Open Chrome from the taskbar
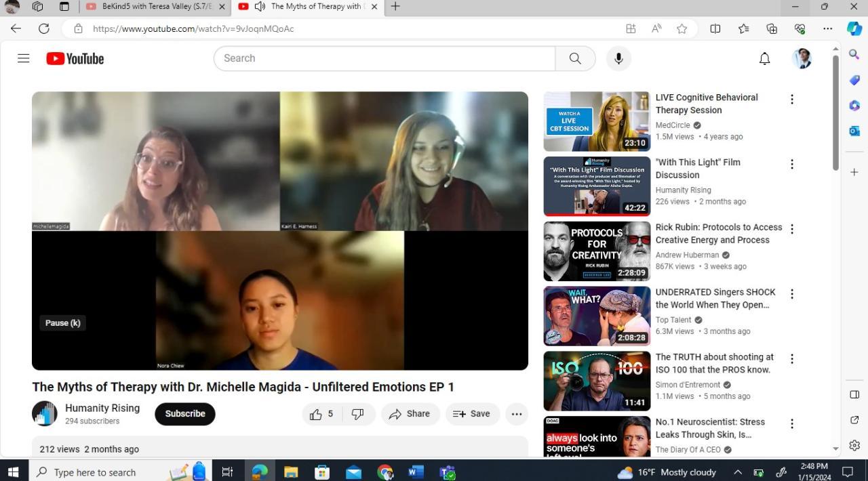Screen dimensions: 868x481 [384, 472]
